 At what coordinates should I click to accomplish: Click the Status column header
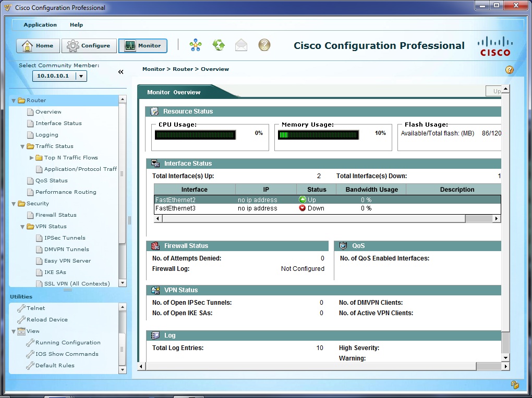317,190
